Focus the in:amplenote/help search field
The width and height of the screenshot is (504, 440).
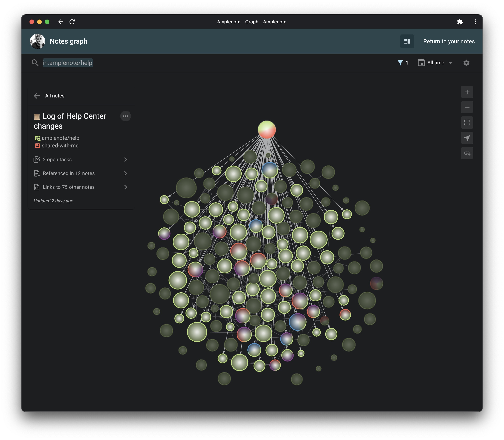[68, 63]
